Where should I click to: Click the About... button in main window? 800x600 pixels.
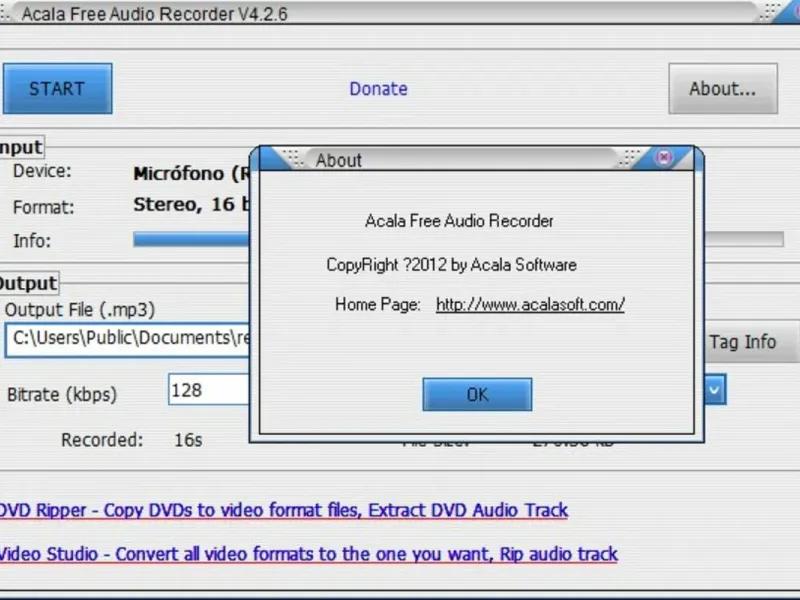[723, 88]
